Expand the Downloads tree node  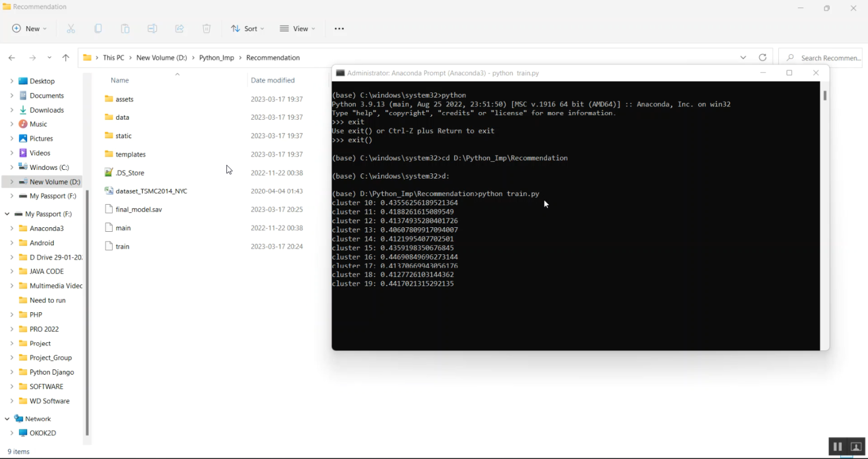coord(12,110)
